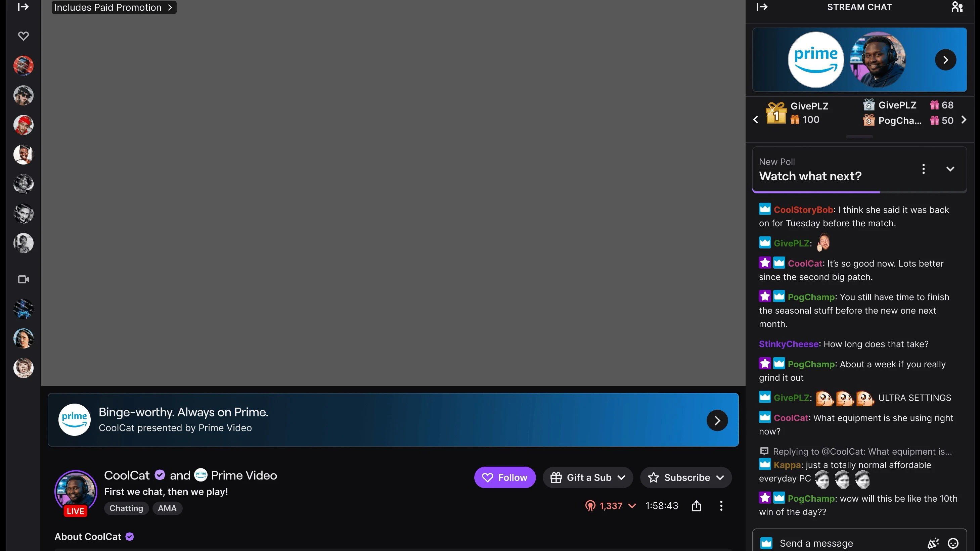Click the 'About CoolCat' heading
The width and height of the screenshot is (980, 551).
tap(88, 537)
